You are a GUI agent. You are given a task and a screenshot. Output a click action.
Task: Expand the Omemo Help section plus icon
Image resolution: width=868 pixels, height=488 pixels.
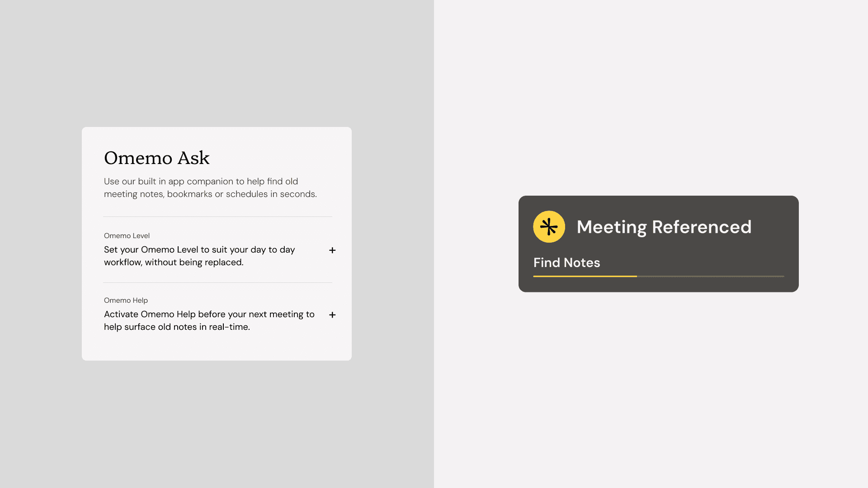tap(332, 315)
